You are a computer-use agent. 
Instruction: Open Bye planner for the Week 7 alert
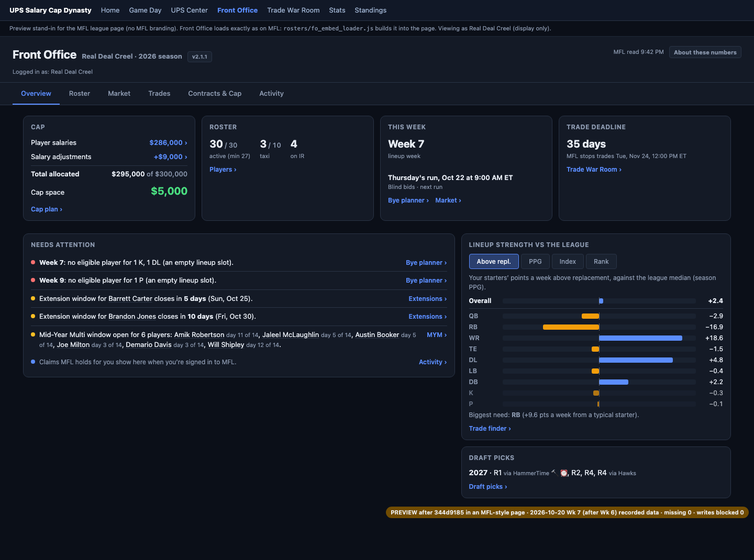coord(426,263)
